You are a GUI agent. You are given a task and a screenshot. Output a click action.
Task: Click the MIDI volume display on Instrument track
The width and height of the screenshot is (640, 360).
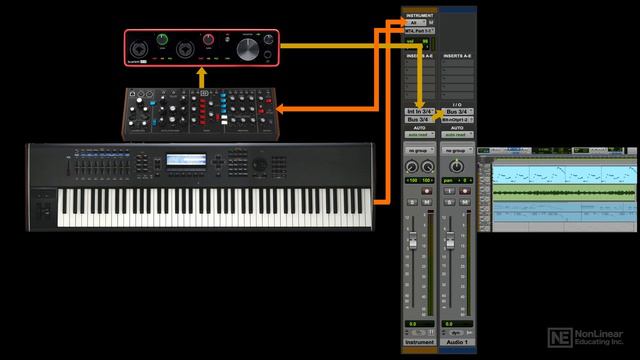click(416, 42)
